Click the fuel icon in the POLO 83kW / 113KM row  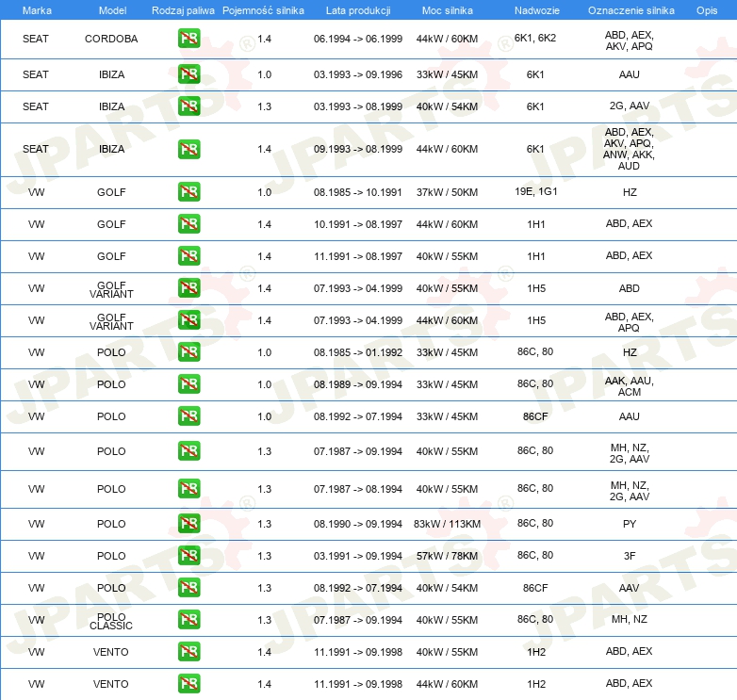[x=188, y=524]
